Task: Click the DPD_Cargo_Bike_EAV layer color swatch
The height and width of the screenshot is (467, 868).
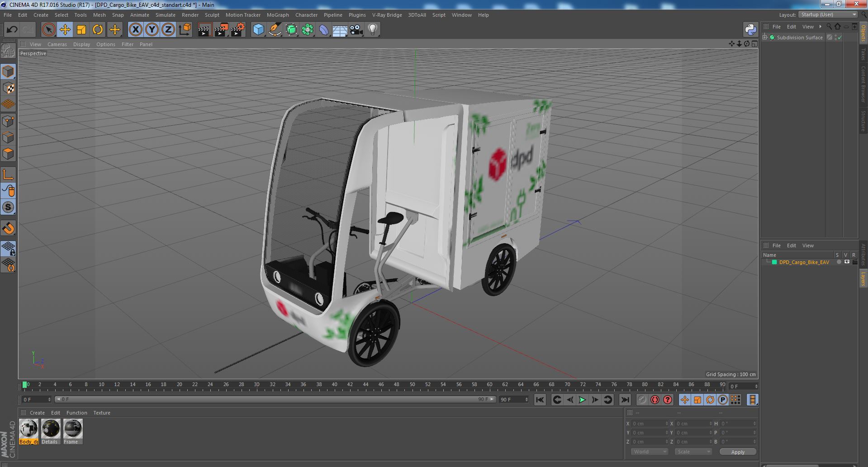Action: coord(774,262)
